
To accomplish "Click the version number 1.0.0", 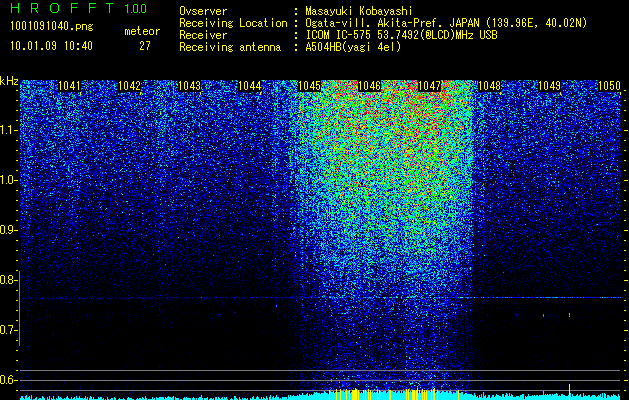I will click(x=136, y=8).
